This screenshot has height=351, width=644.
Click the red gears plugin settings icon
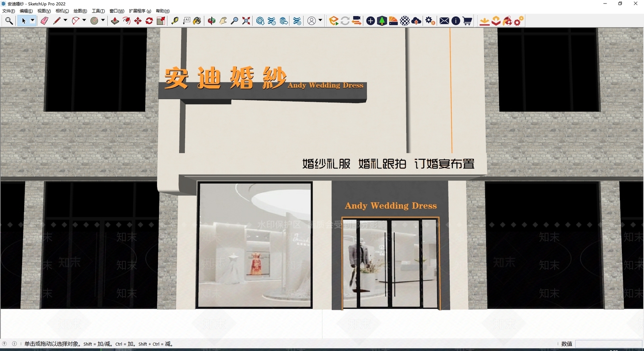(x=519, y=21)
